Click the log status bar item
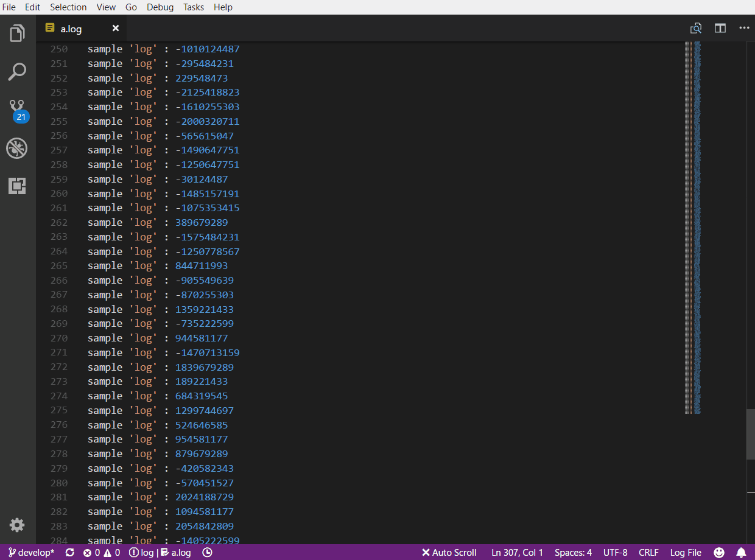 coord(141,553)
